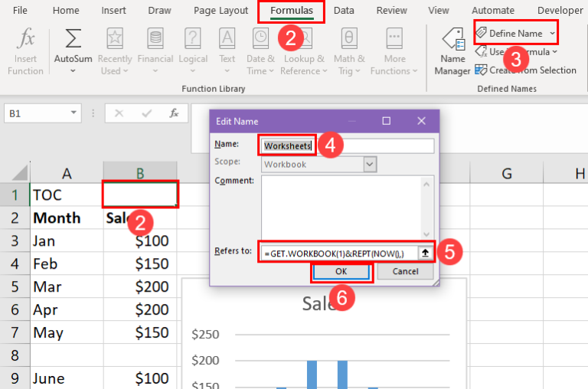Open the Math & Trig functions menu
This screenshot has width=588, height=389.
[x=349, y=51]
